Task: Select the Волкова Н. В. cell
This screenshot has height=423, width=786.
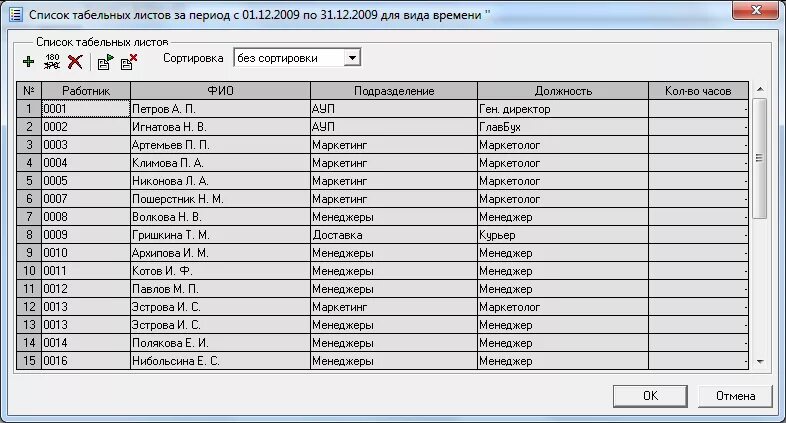Action: pyautogui.click(x=220, y=217)
